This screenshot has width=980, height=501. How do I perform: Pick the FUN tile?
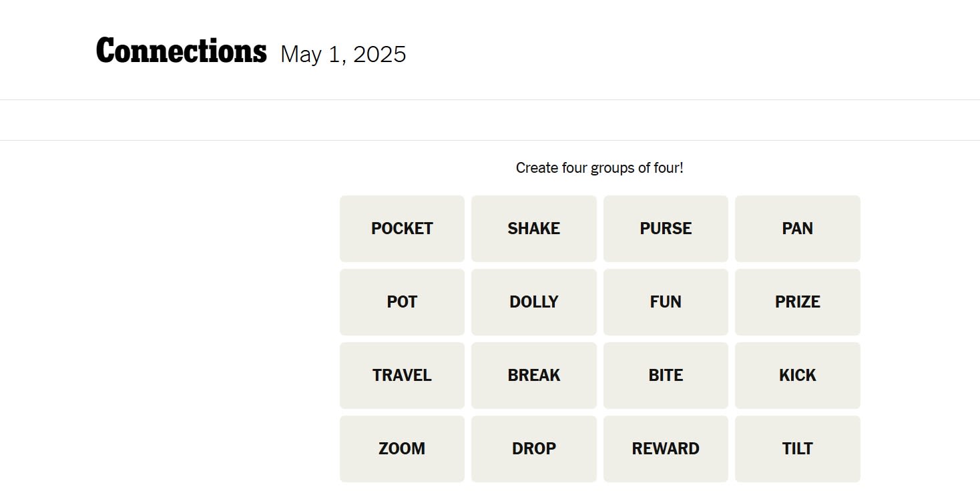tap(665, 302)
